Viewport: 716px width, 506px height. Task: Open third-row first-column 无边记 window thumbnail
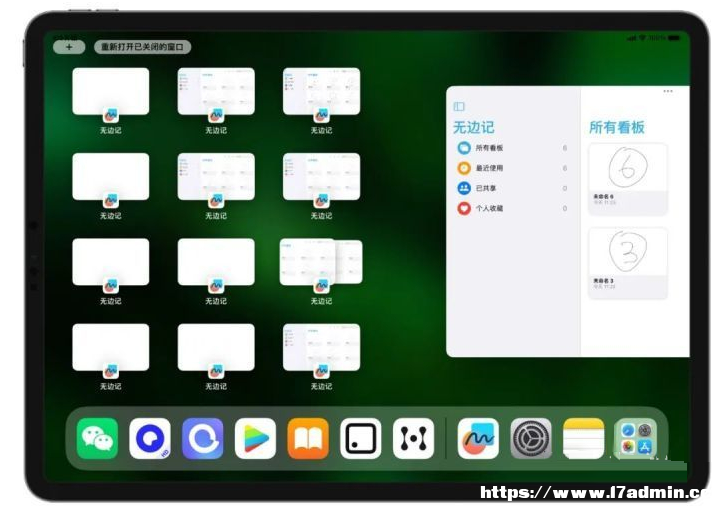tap(111, 262)
